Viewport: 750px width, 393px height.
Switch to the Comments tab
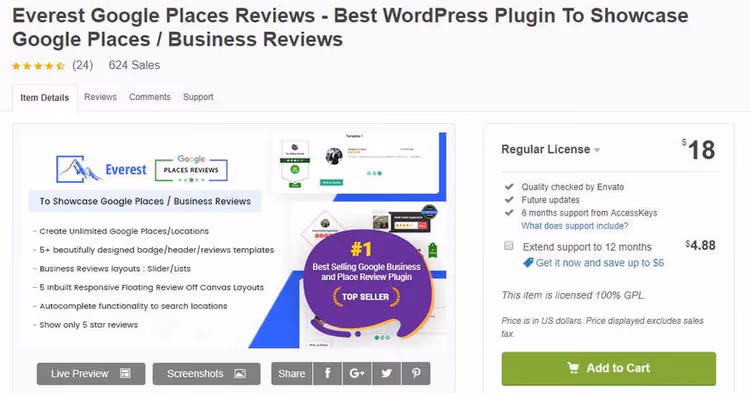tap(150, 97)
